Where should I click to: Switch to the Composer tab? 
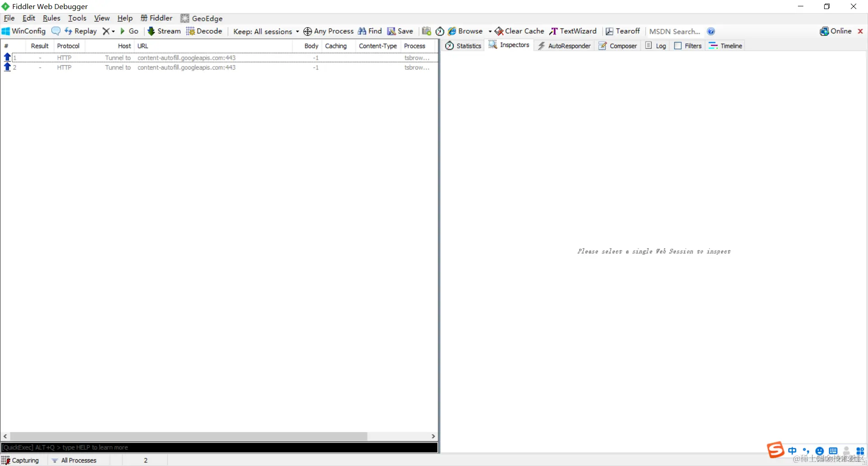click(618, 46)
